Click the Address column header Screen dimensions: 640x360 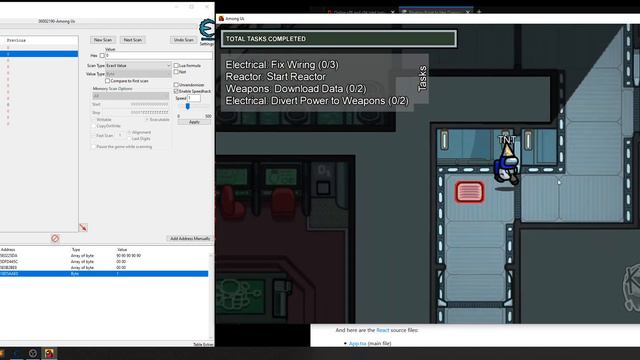point(8,249)
